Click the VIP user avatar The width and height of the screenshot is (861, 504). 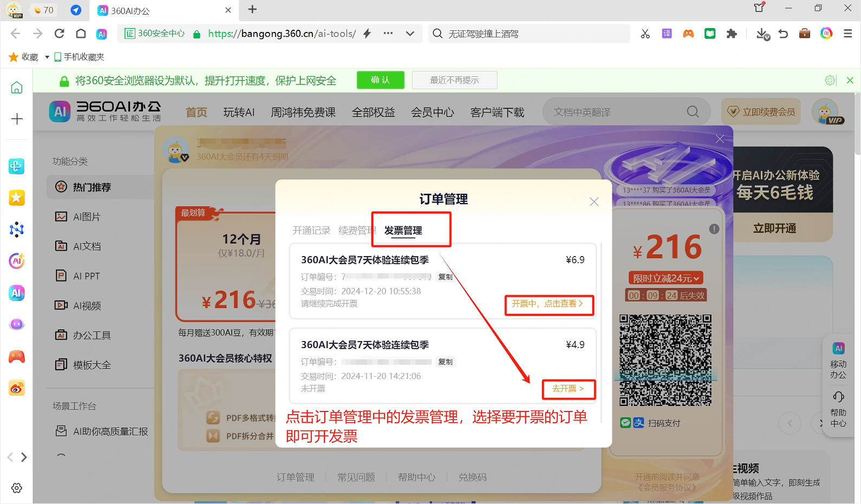click(x=826, y=112)
